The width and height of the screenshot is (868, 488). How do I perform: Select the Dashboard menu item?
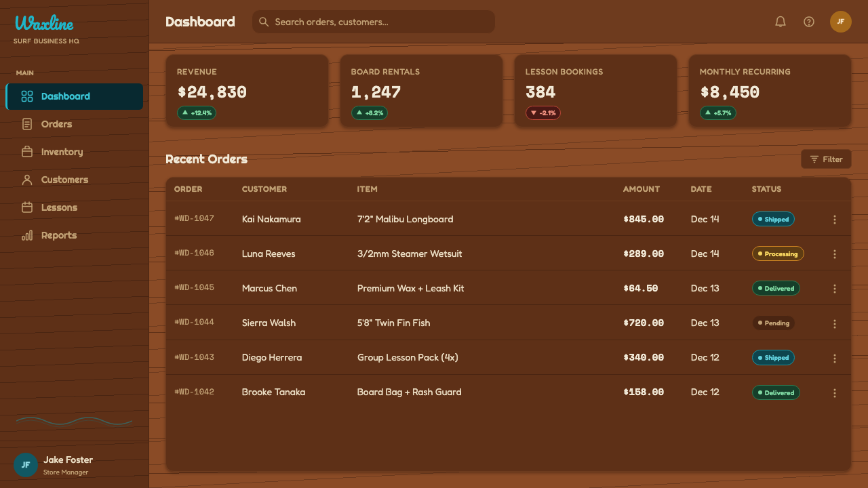pyautogui.click(x=75, y=96)
